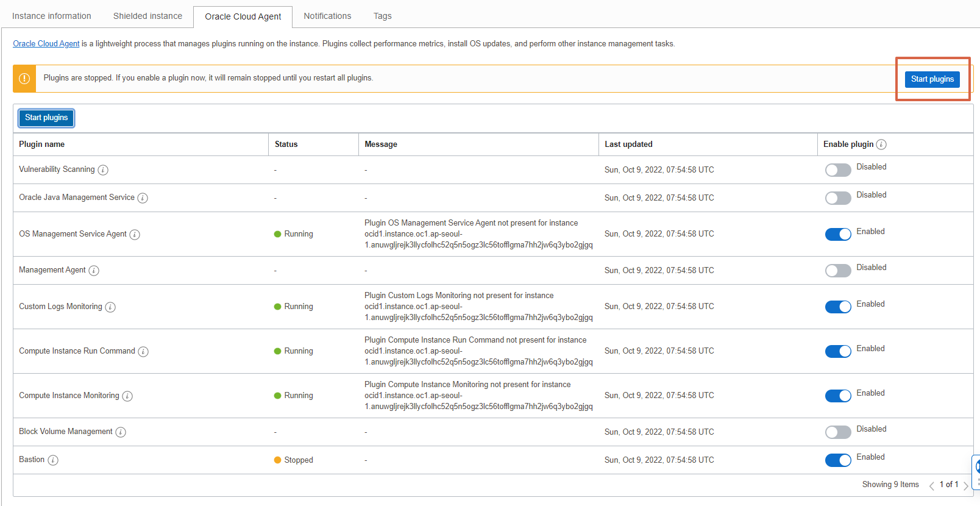
Task: Click the Enable plugin column header text
Action: tap(848, 144)
